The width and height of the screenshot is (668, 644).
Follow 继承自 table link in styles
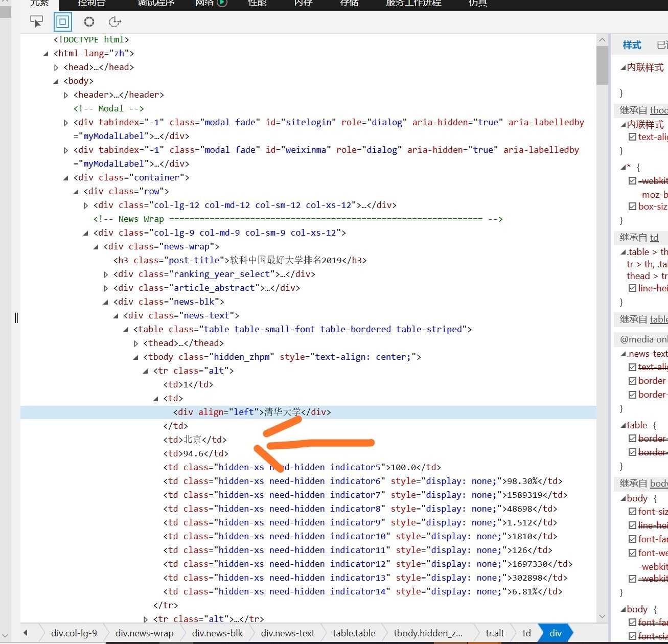[659, 319]
